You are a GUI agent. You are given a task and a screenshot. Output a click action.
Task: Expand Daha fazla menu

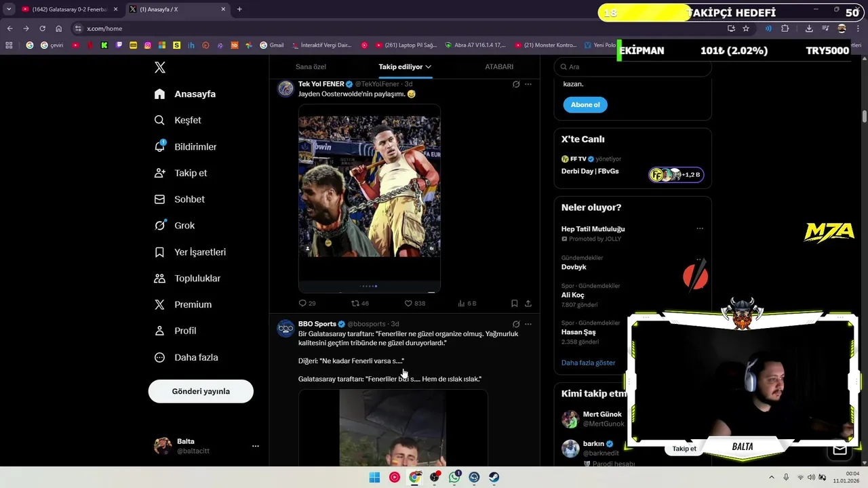point(186,357)
